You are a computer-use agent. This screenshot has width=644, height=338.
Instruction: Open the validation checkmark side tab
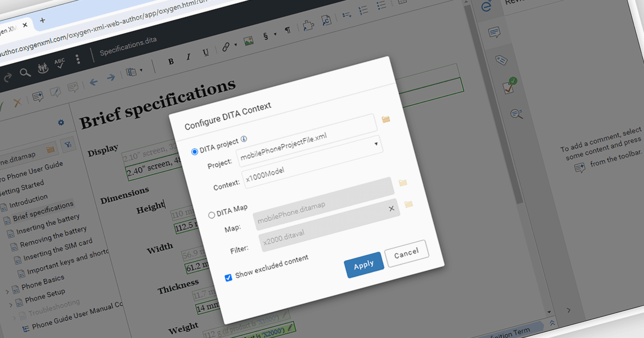tap(509, 85)
